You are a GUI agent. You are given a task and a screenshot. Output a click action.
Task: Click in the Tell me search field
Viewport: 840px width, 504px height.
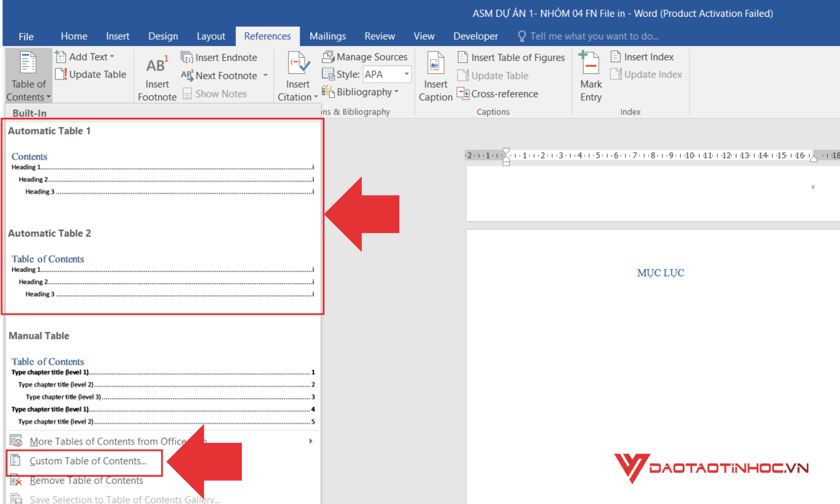(x=594, y=36)
